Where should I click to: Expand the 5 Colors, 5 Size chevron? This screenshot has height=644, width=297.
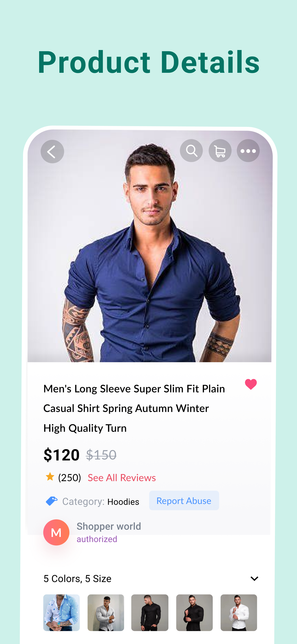(254, 579)
